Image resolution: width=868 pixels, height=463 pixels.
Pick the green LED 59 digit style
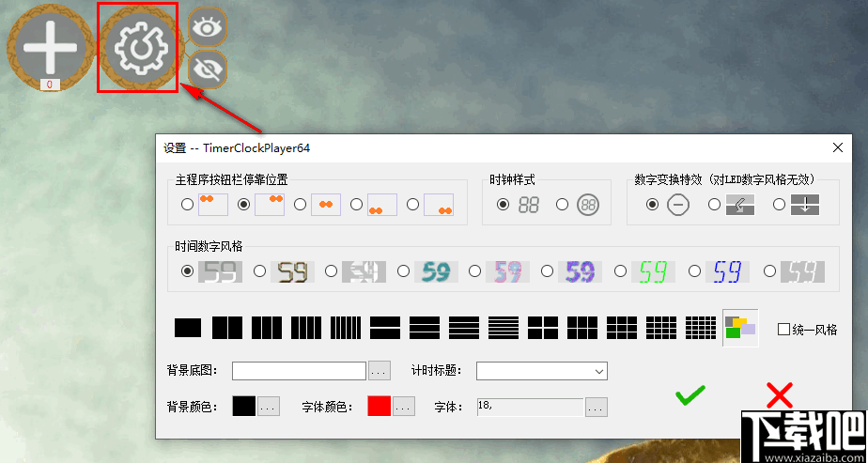621,271
